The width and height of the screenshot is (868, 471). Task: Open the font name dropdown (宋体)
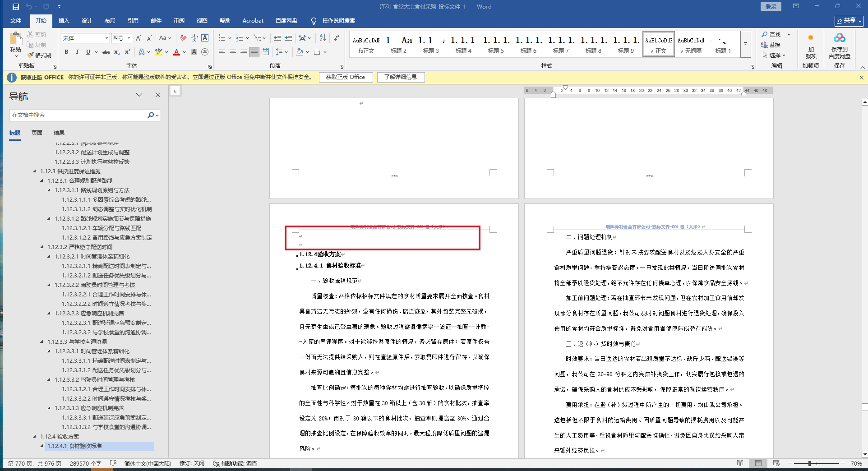click(x=106, y=38)
